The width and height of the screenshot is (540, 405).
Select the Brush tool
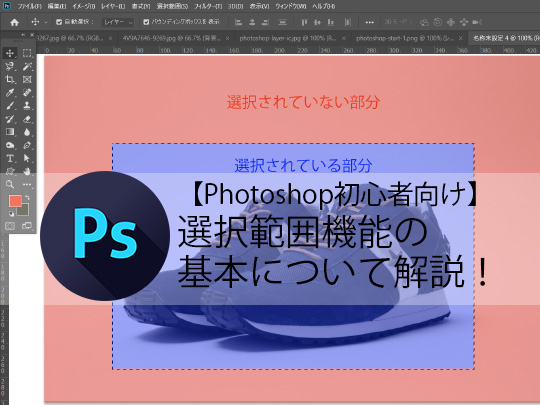pos(10,105)
